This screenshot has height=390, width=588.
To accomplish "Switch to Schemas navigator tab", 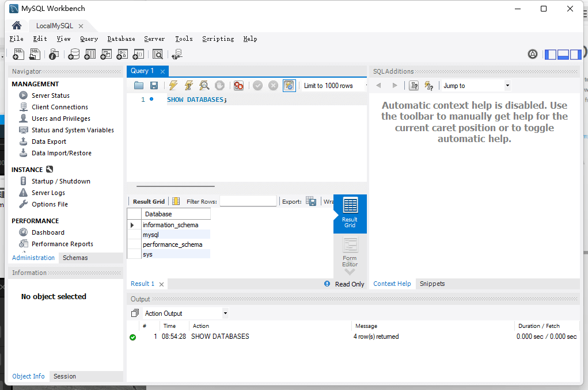I will pyautogui.click(x=75, y=258).
